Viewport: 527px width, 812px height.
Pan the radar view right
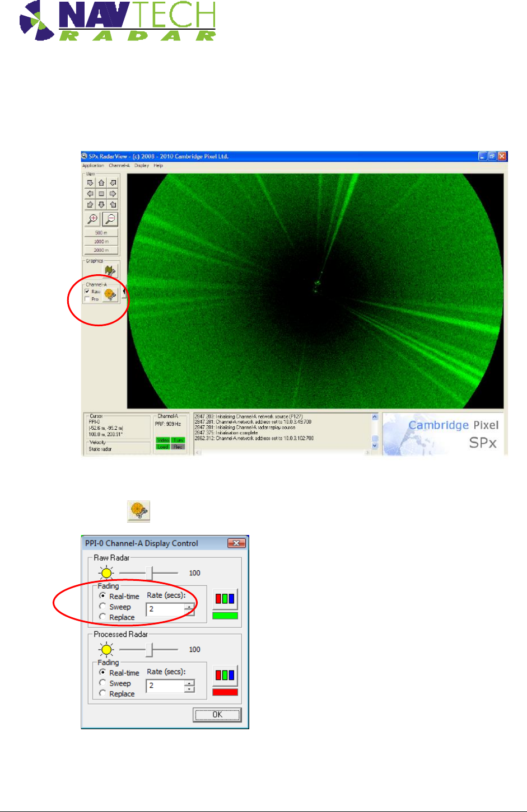coord(113,194)
